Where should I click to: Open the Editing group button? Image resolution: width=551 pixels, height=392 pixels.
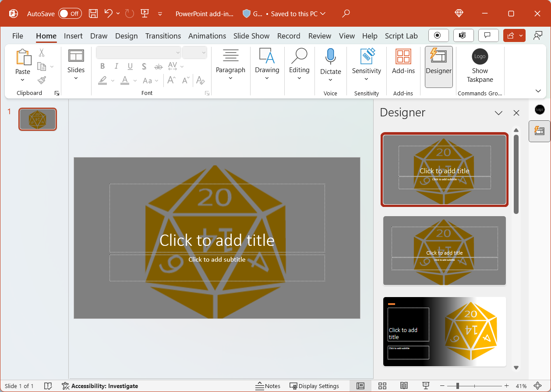299,65
